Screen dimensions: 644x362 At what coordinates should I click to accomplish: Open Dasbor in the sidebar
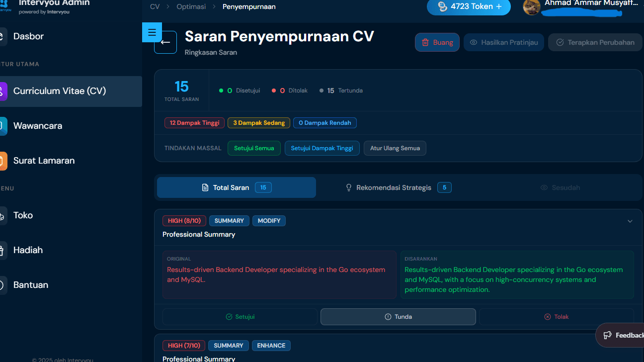click(x=29, y=36)
